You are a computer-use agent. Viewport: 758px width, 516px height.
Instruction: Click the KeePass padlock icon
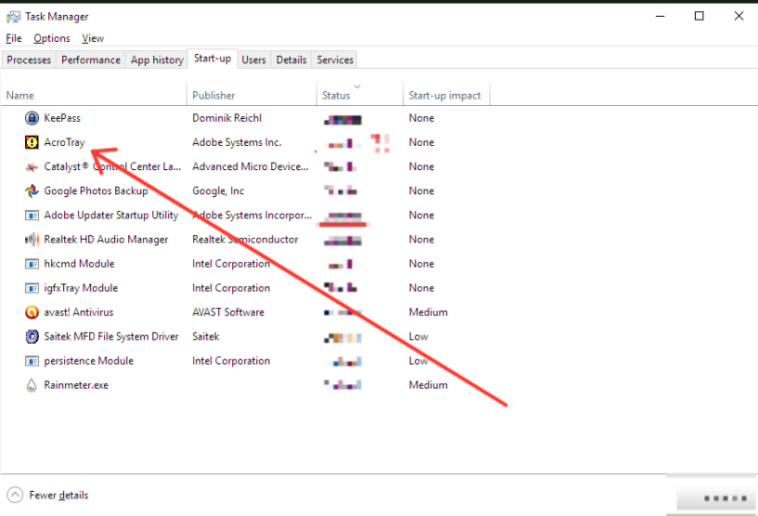31,118
